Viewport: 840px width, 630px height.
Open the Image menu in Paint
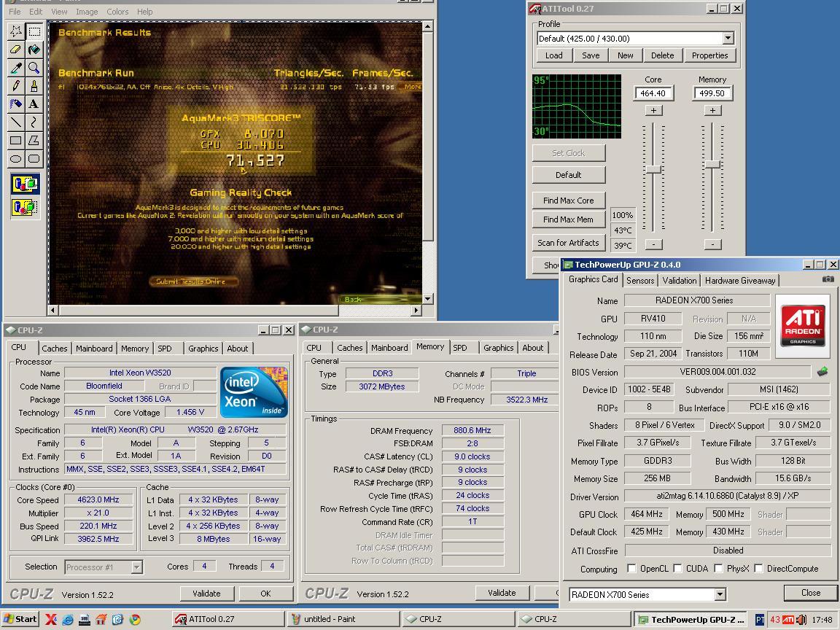[x=87, y=12]
